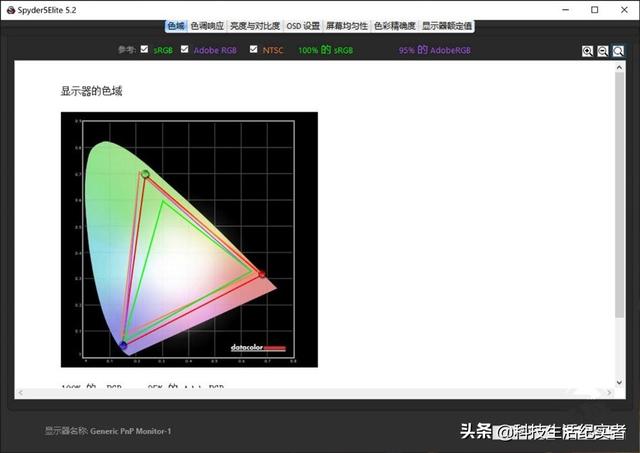Click the vertical scrollbar up arrow
This screenshot has width=640, height=453.
[x=620, y=67]
